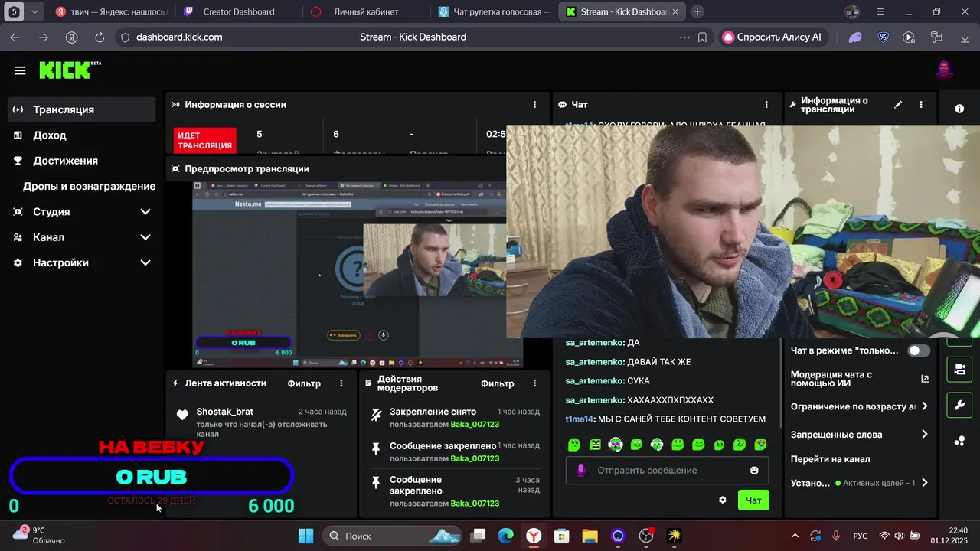Click the Windows taskbar Поиск search box

pos(392,536)
